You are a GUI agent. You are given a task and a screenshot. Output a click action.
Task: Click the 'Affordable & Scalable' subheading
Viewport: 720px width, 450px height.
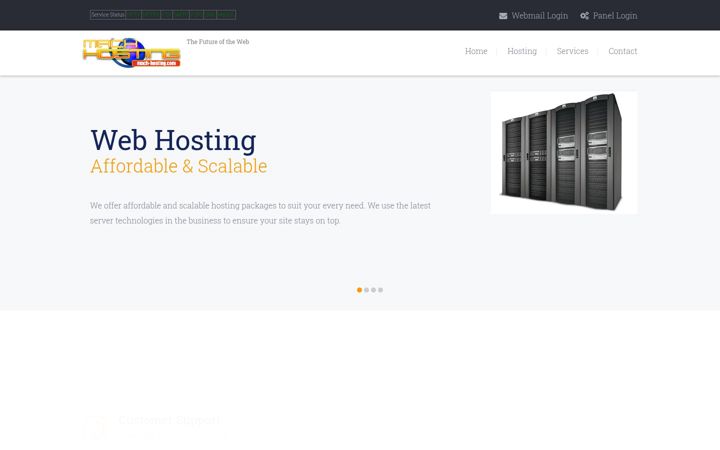[x=179, y=166]
